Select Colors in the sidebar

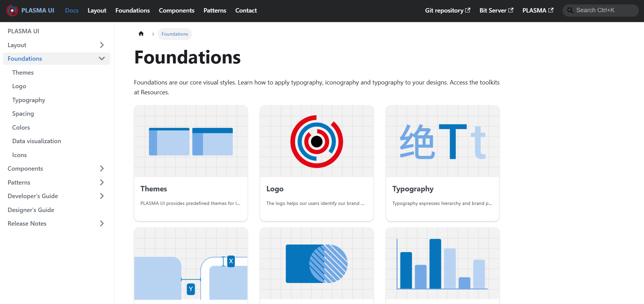[21, 127]
